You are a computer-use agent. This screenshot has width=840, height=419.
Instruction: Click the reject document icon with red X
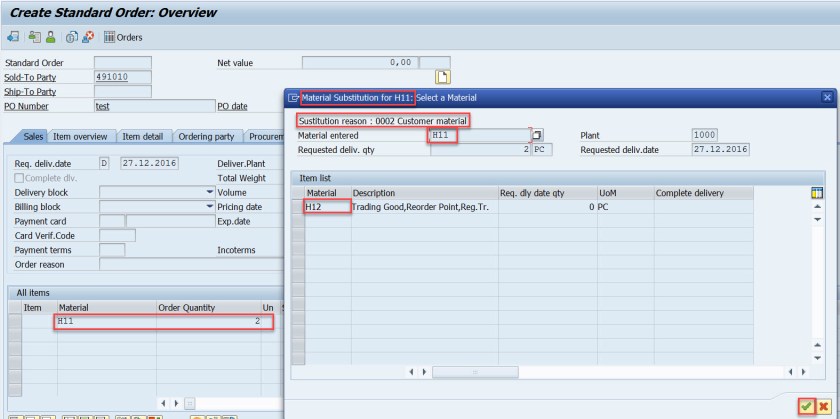click(x=89, y=37)
